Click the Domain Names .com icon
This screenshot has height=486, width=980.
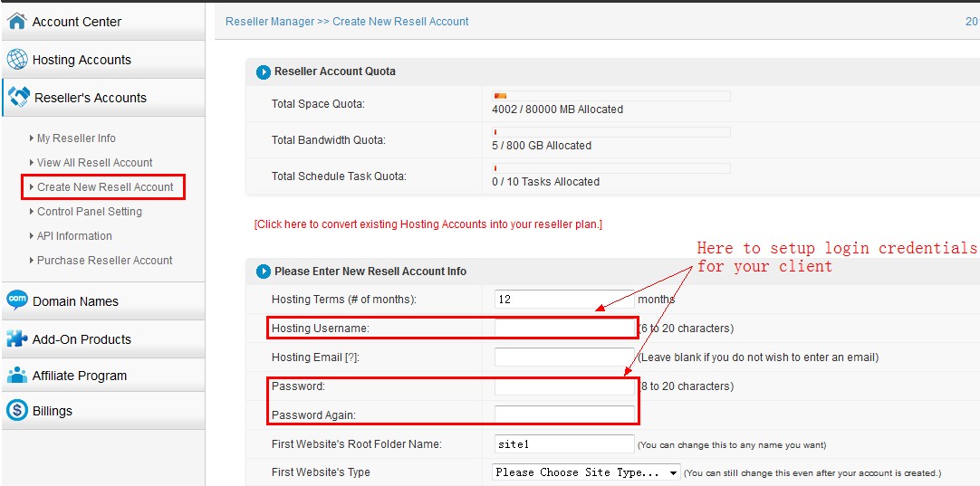click(16, 300)
